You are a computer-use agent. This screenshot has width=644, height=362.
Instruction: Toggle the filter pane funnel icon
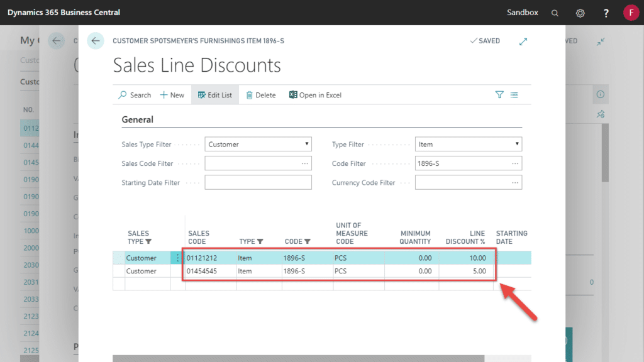[x=499, y=95]
